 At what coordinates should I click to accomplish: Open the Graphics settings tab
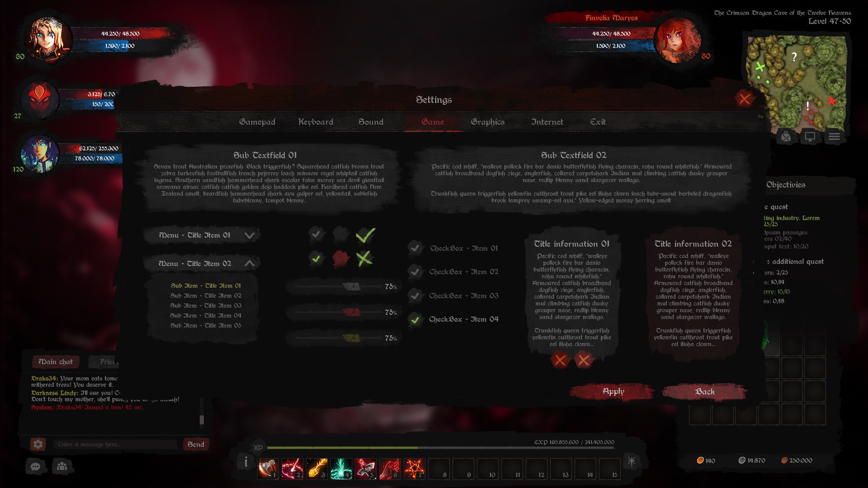[488, 122]
